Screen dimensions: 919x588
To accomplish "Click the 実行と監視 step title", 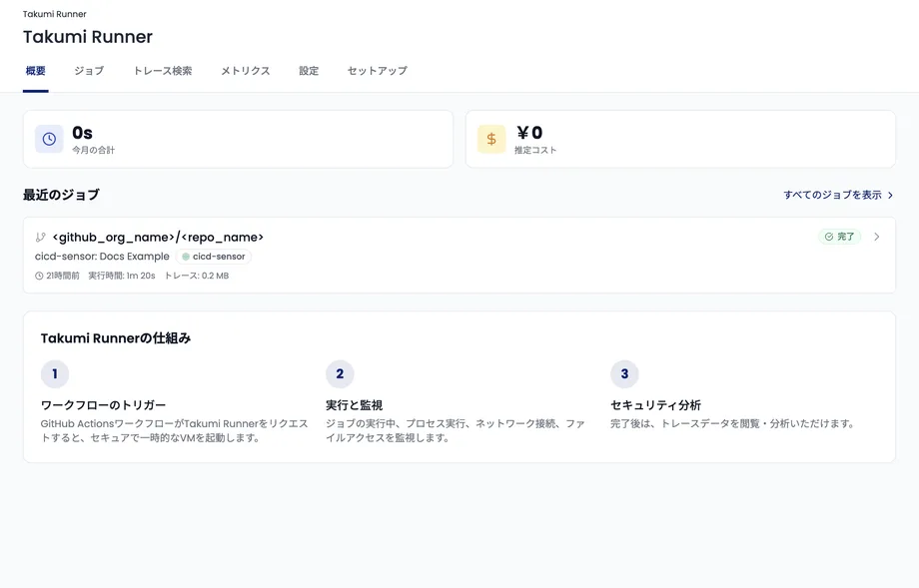I will pos(354,405).
